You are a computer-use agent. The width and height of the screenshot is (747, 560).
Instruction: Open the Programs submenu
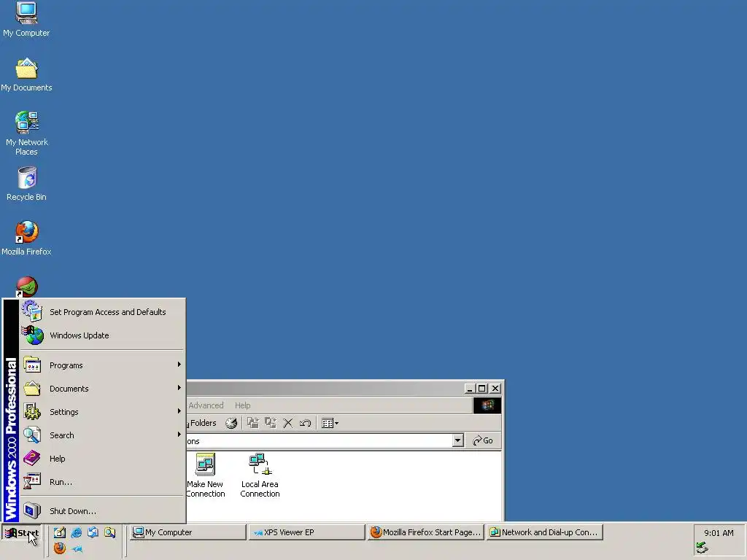pyautogui.click(x=101, y=365)
